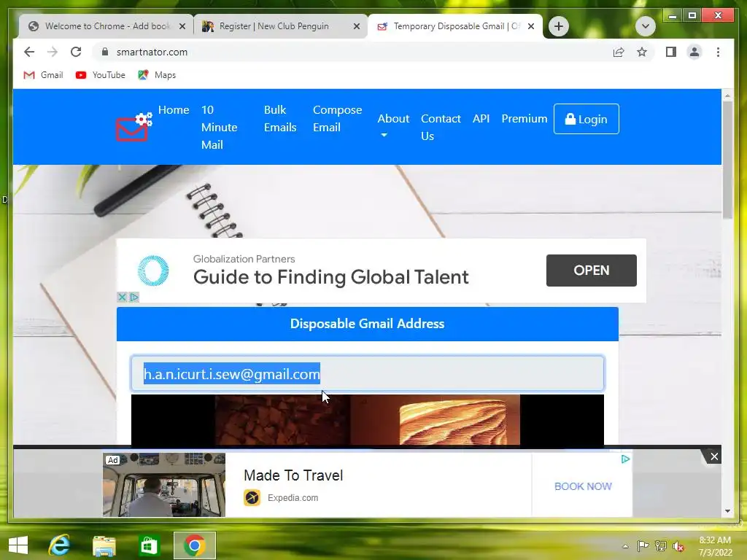Open the Action Center flag icon

click(x=643, y=546)
